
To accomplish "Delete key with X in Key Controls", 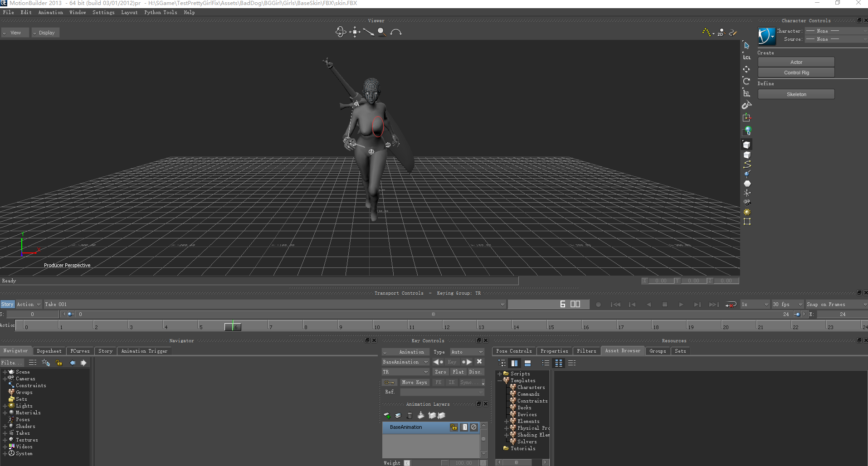I will pos(479,362).
